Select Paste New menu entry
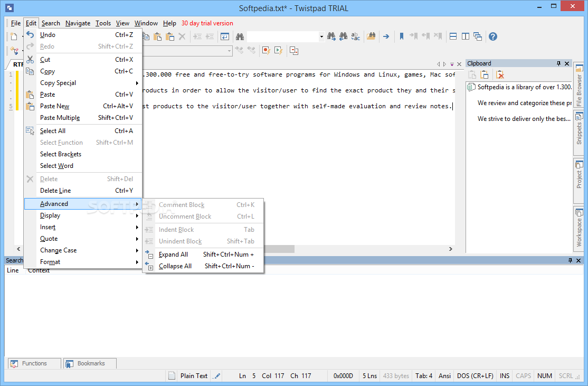This screenshot has width=588, height=386. pos(83,106)
